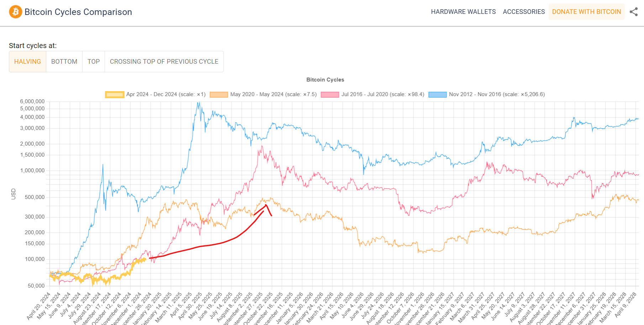
Task: Click the 'Start cycles at:' label
Action: [x=33, y=46]
